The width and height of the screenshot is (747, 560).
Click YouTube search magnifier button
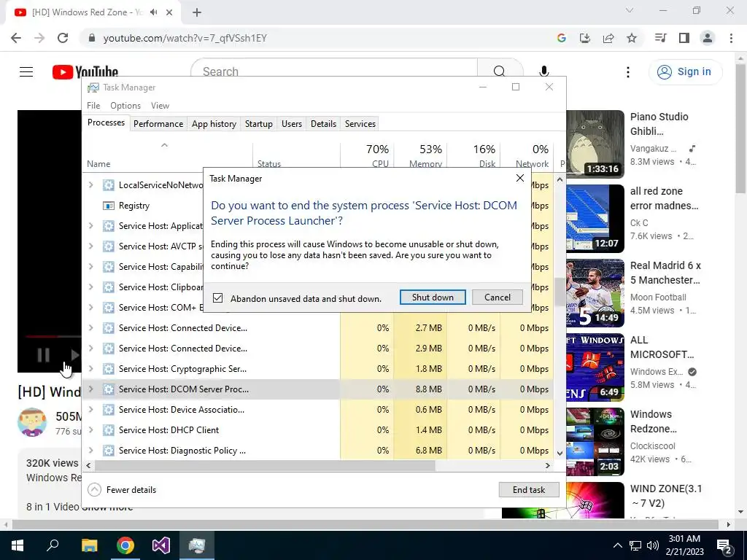pos(499,71)
